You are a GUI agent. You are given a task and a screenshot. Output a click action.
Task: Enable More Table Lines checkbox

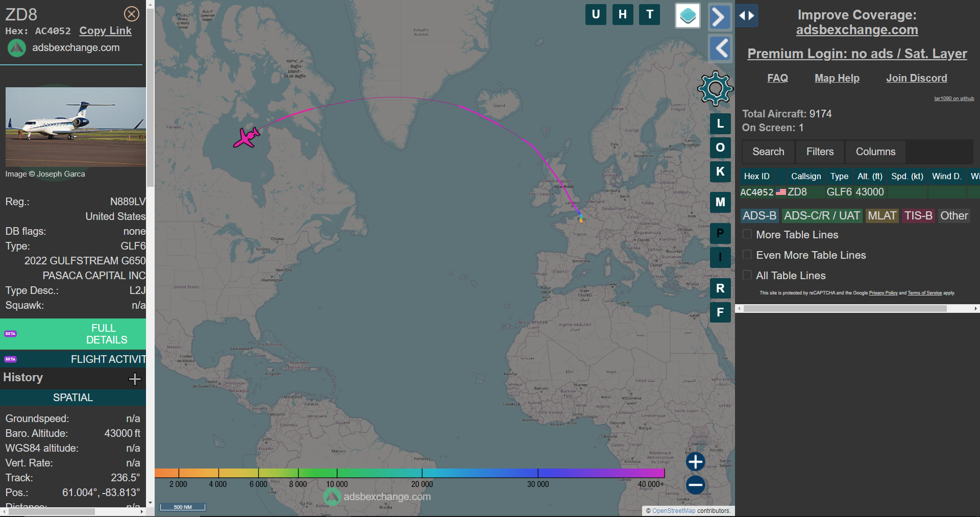(747, 234)
